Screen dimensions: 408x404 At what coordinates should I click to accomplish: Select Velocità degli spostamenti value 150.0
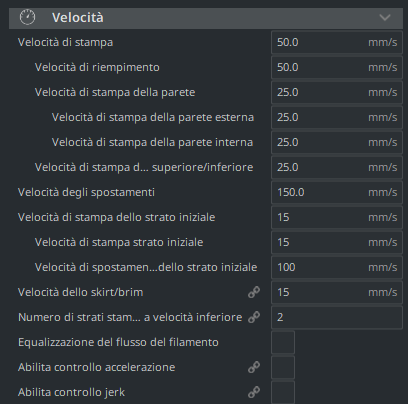[x=337, y=192]
